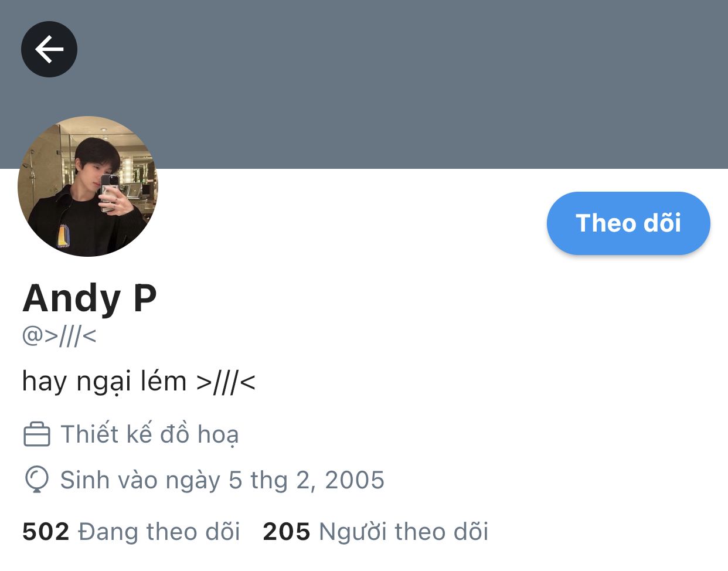
Task: Click the briefcase occupation icon
Action: 36,434
